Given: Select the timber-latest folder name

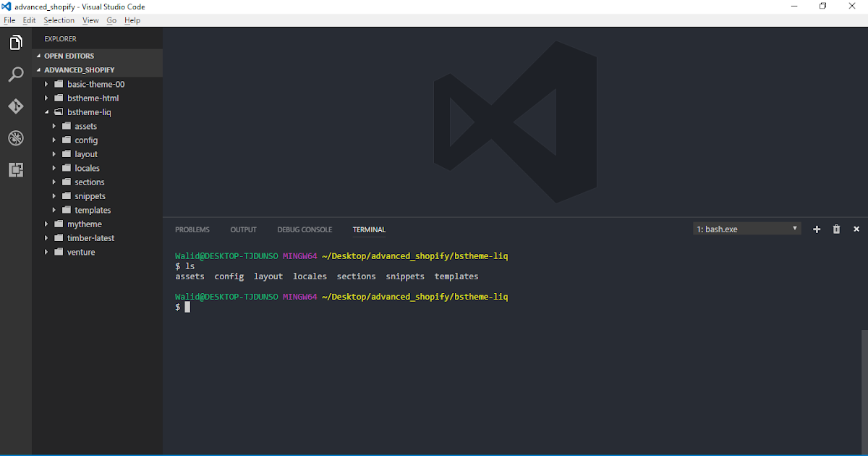Looking at the screenshot, I should pos(91,238).
